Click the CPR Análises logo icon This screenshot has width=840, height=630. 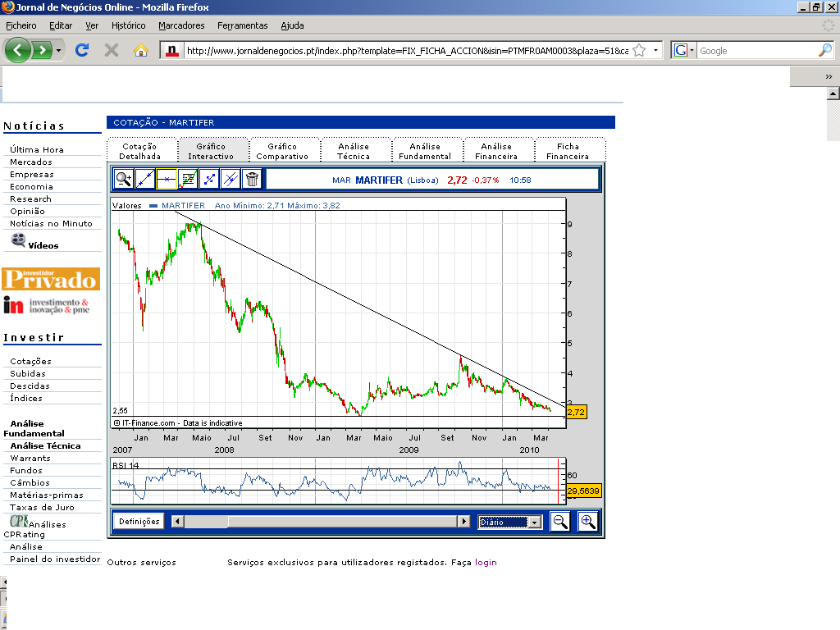click(19, 521)
